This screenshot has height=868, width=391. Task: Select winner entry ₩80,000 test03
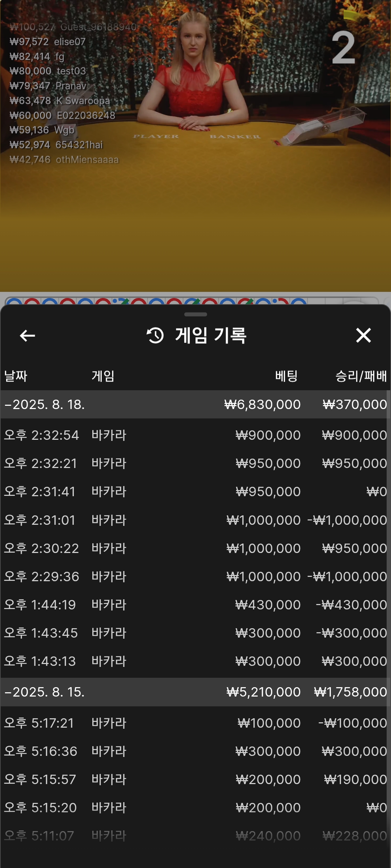pos(48,71)
